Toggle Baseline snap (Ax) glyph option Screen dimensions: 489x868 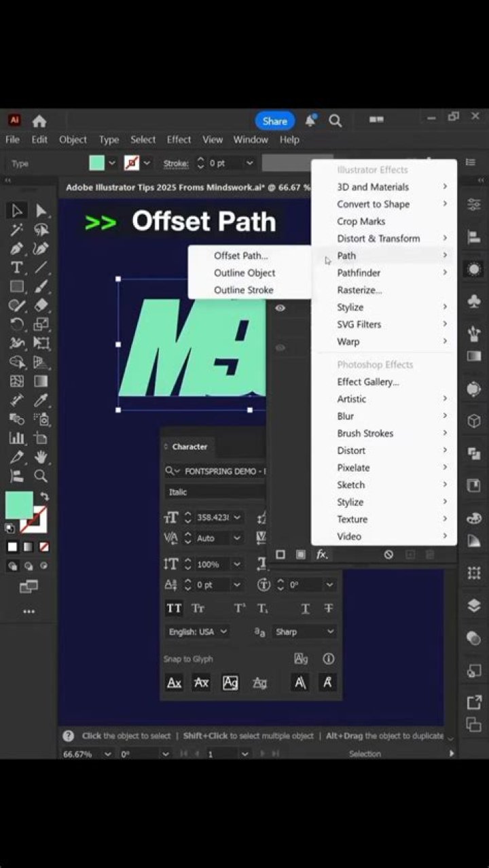tap(175, 682)
